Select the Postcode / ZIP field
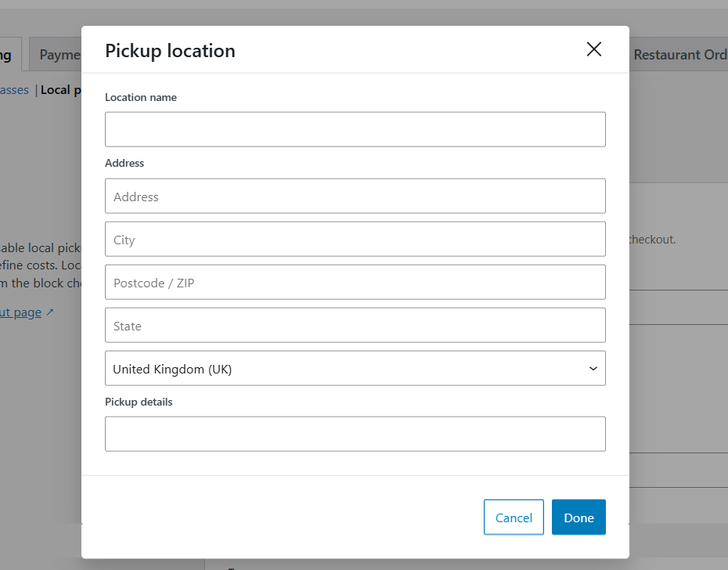This screenshot has width=728, height=570. point(355,282)
